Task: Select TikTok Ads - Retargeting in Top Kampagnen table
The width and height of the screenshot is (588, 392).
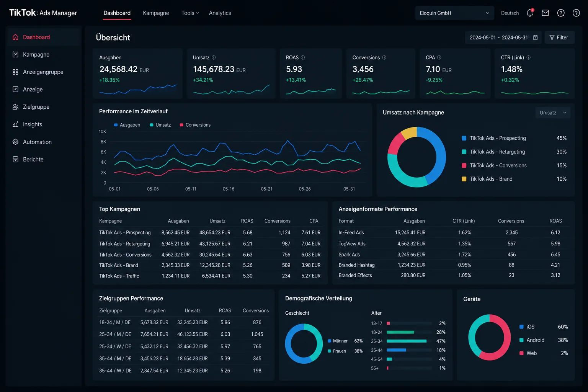Action: tap(210, 244)
